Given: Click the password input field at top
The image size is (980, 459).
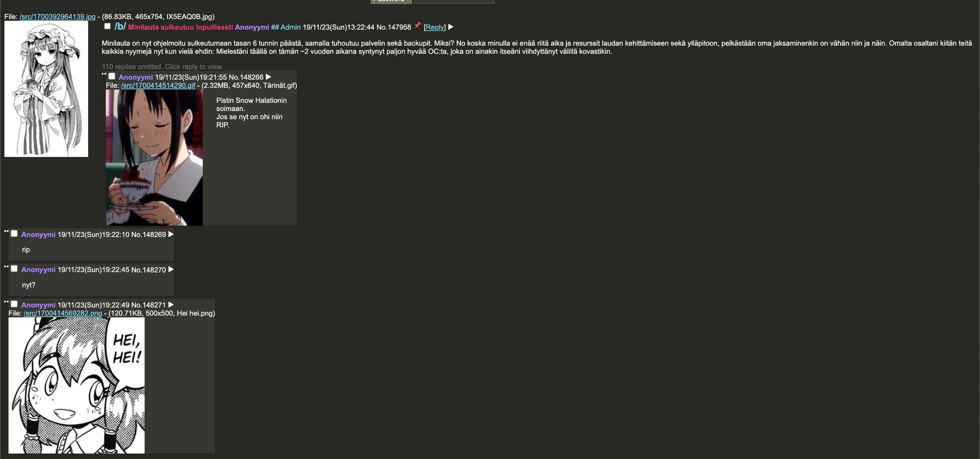Looking at the screenshot, I should [454, 1].
